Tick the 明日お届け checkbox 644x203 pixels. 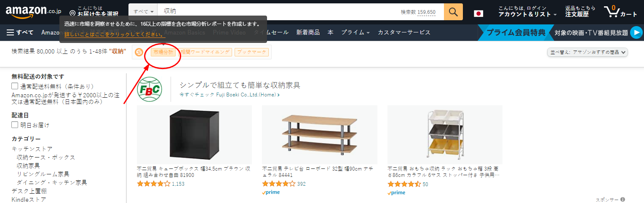click(x=15, y=125)
